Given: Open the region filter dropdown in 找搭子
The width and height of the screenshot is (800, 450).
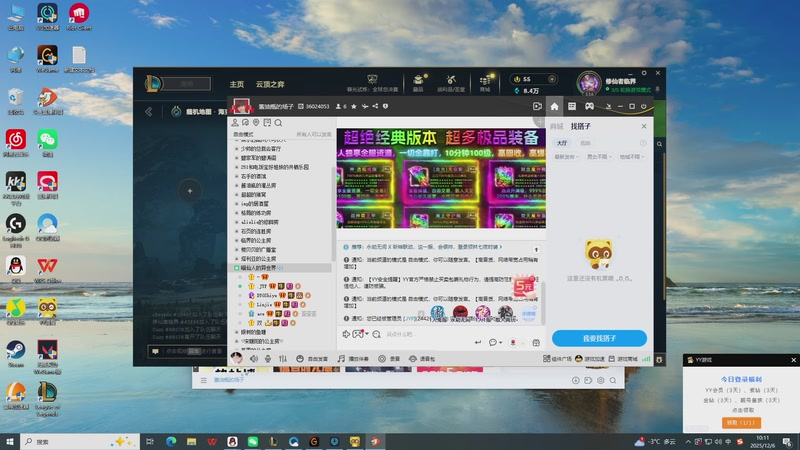Looking at the screenshot, I should pos(632,157).
